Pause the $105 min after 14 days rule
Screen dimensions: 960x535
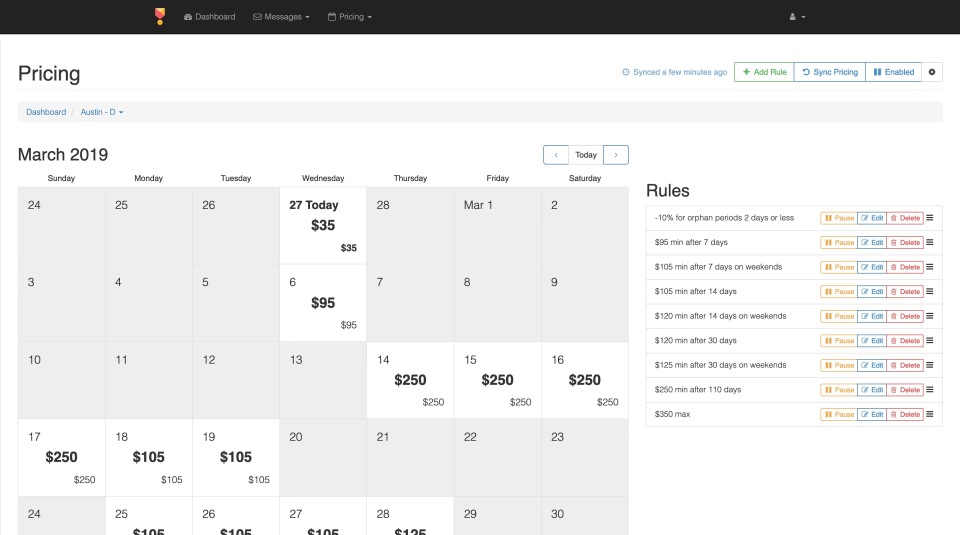839,291
